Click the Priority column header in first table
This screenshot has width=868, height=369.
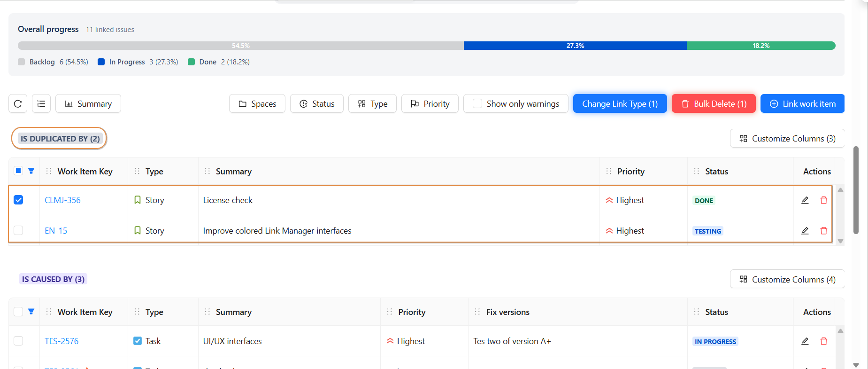(630, 172)
